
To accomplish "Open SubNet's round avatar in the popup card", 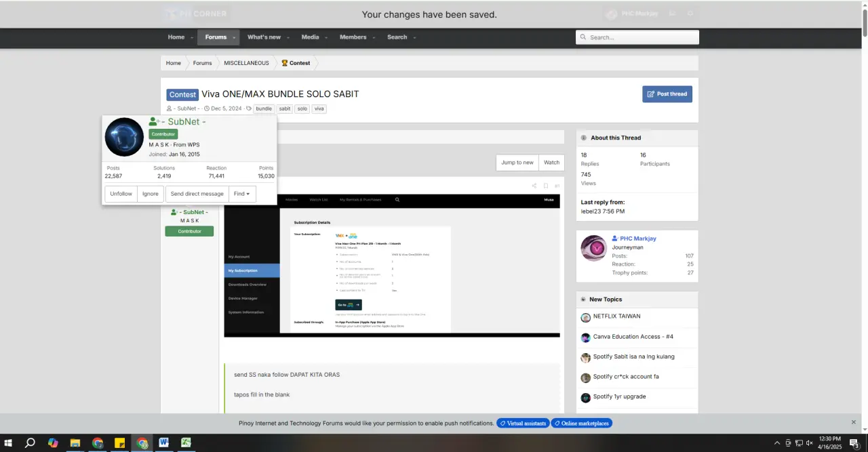I will 124,137.
